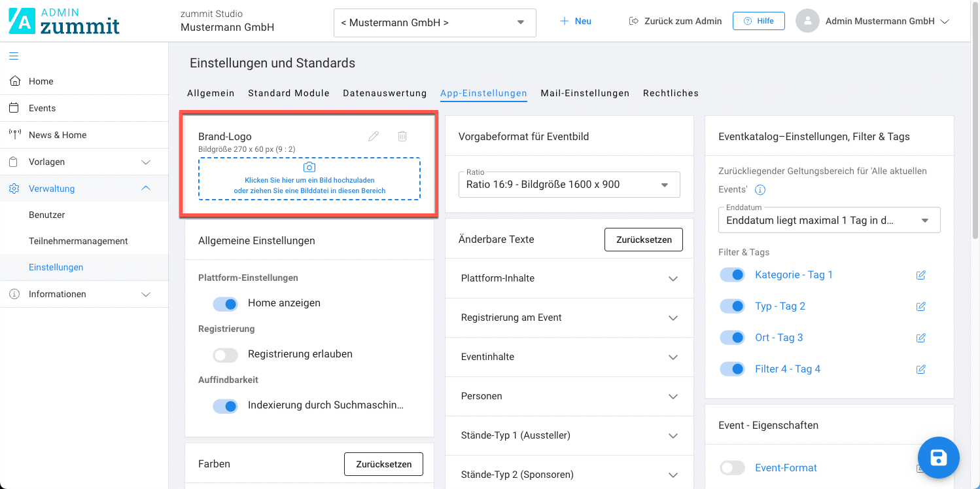Click the info icon beside 'Events' scope text

(x=760, y=190)
